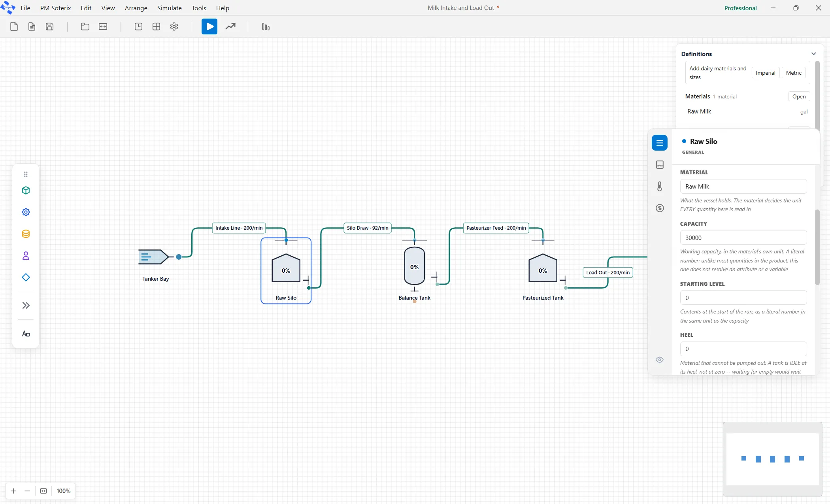Click the Open folder icon
Screen dimensions: 830x504
85,26
